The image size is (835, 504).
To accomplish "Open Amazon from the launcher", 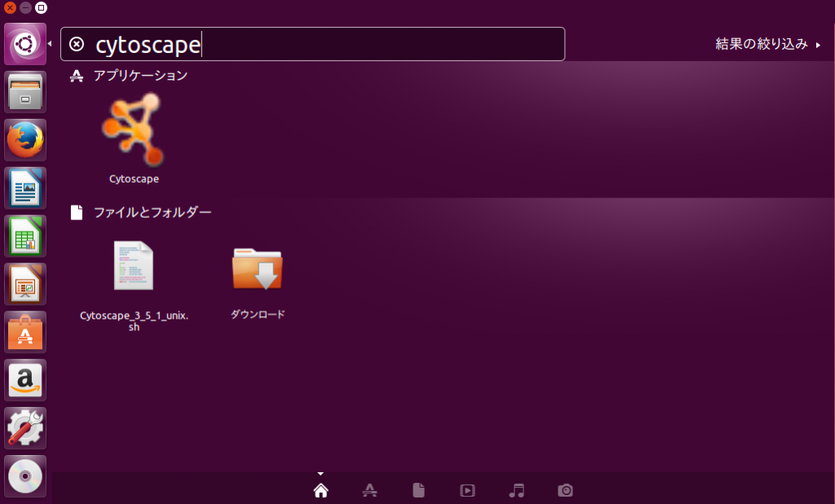I will (x=25, y=379).
